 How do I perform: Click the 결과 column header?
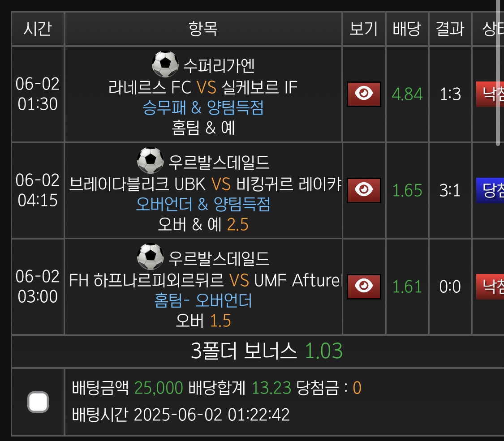click(450, 29)
